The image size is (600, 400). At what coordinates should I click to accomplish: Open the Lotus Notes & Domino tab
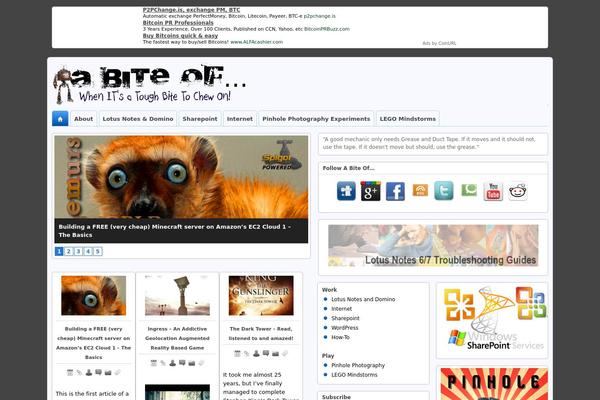tap(138, 119)
